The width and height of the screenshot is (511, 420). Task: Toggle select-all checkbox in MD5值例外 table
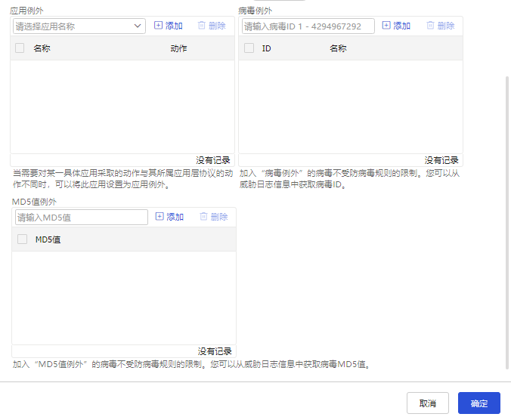[22, 239]
